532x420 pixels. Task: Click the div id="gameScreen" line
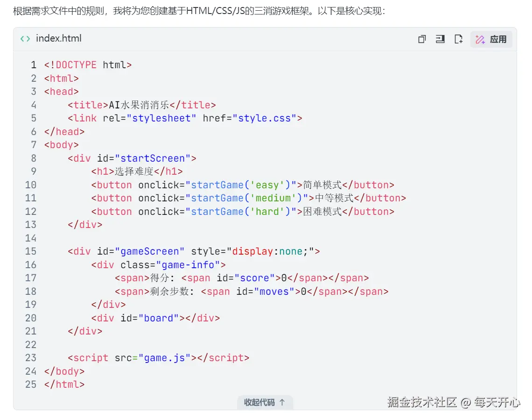click(194, 251)
